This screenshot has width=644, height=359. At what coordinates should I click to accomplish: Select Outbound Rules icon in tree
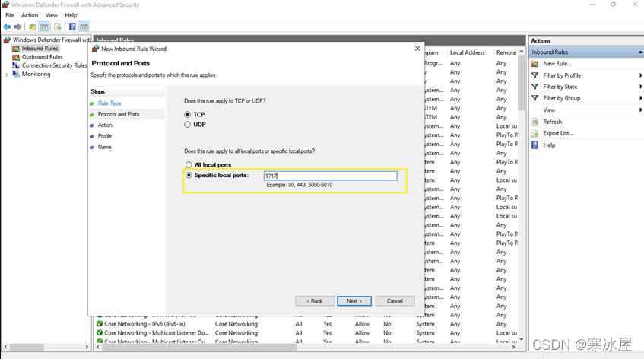16,57
